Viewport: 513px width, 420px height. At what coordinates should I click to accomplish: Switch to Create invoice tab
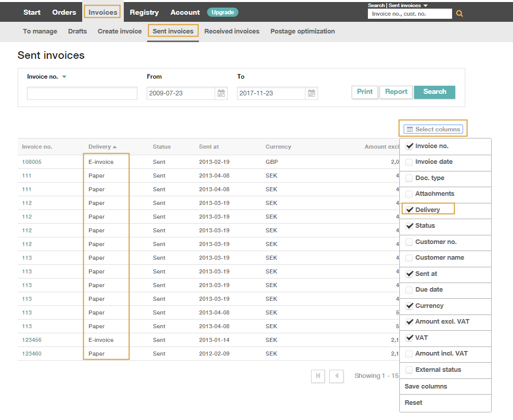[x=120, y=31]
